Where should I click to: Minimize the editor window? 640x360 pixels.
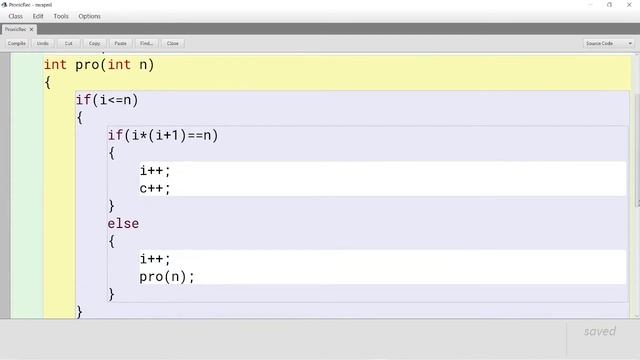click(590, 5)
